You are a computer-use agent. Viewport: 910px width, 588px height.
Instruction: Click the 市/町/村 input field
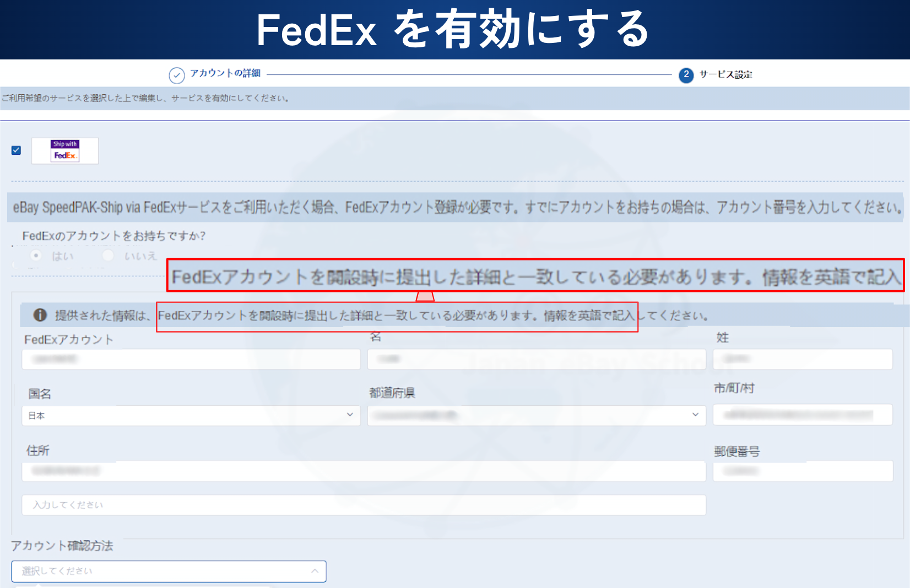(803, 415)
